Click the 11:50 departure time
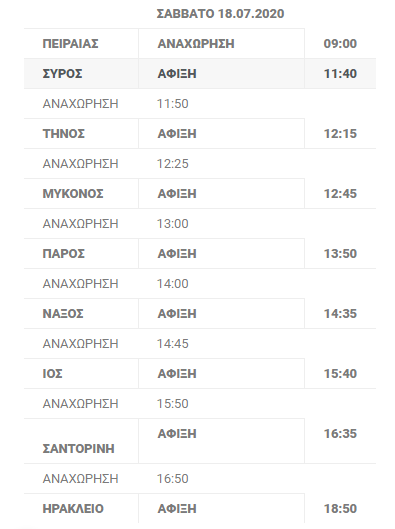This screenshot has height=529, width=395. click(172, 104)
